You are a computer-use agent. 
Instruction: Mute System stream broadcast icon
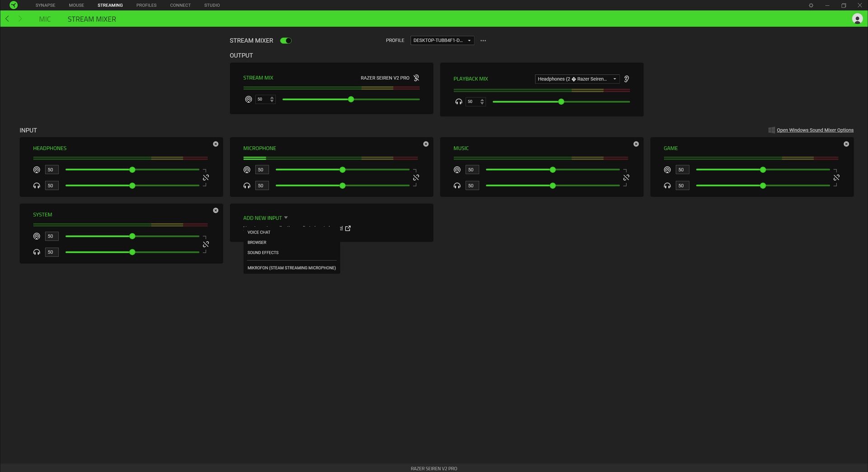(x=37, y=236)
